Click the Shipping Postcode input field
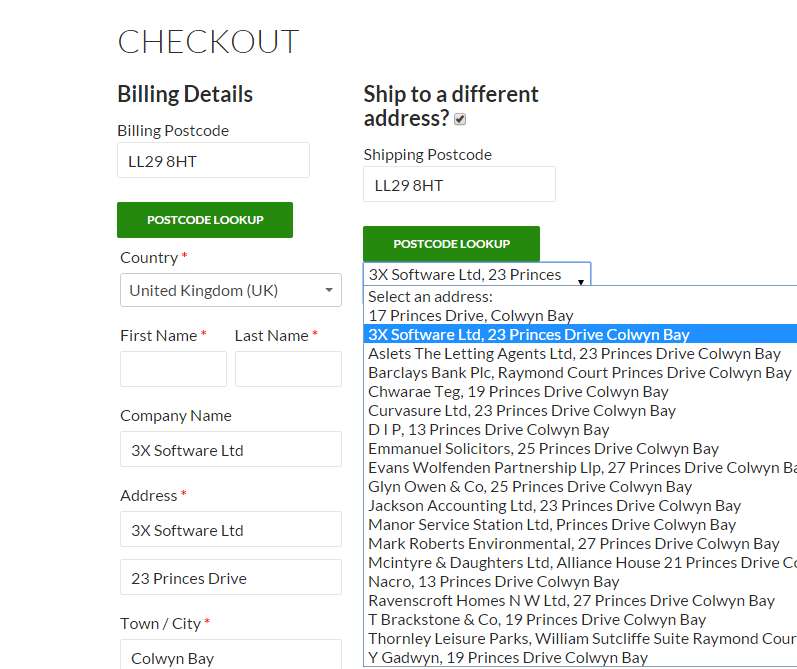Viewport: 797px width, 669px height. coord(459,184)
